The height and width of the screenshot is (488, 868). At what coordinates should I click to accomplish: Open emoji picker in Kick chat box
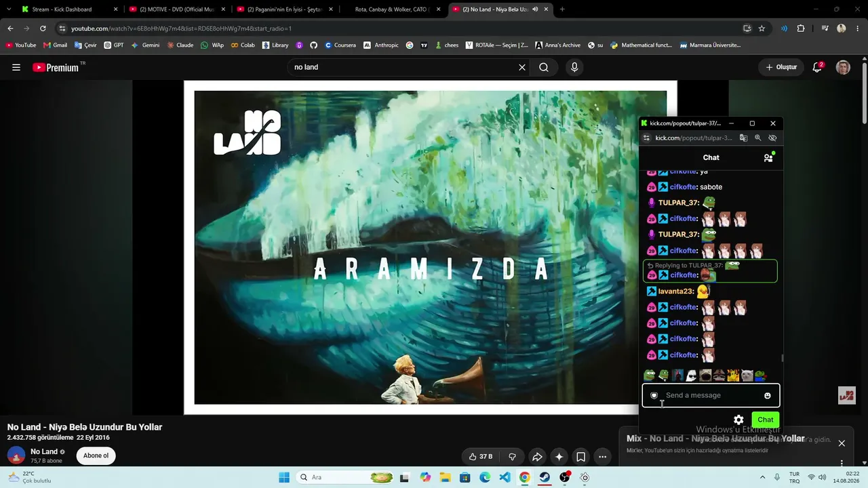click(768, 395)
